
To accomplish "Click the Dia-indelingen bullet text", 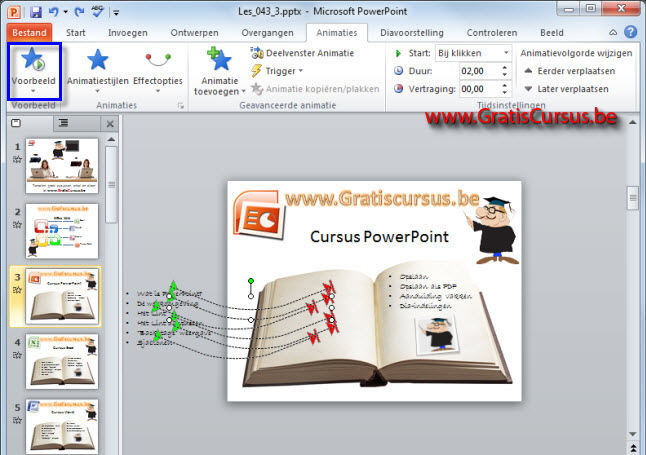I will pos(425,306).
